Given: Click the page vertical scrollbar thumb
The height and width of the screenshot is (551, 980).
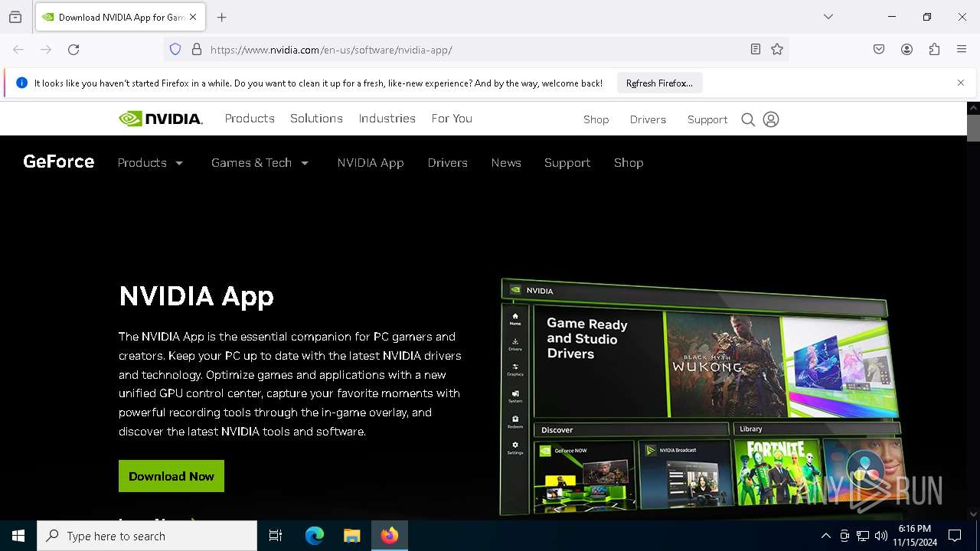Looking at the screenshot, I should [x=973, y=128].
